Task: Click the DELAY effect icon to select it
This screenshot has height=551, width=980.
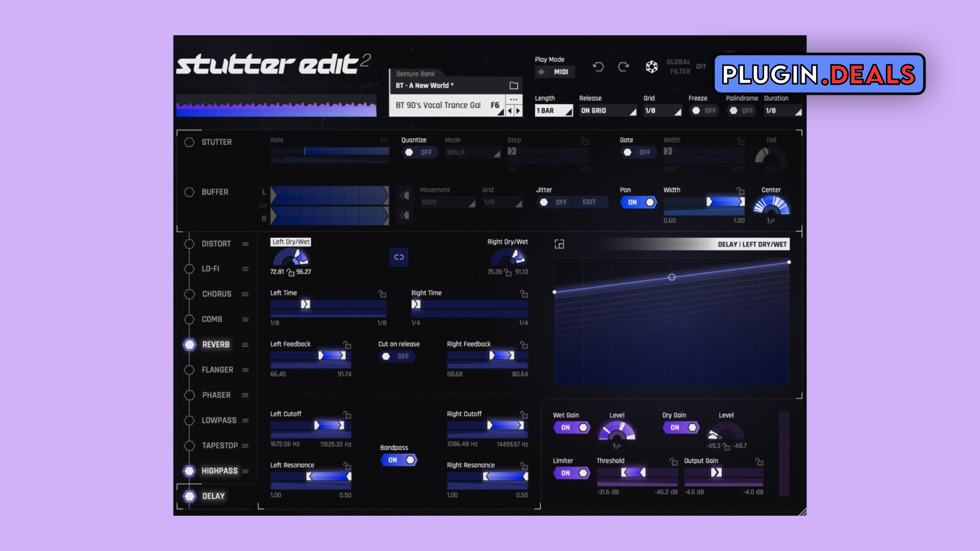Action: pos(189,496)
